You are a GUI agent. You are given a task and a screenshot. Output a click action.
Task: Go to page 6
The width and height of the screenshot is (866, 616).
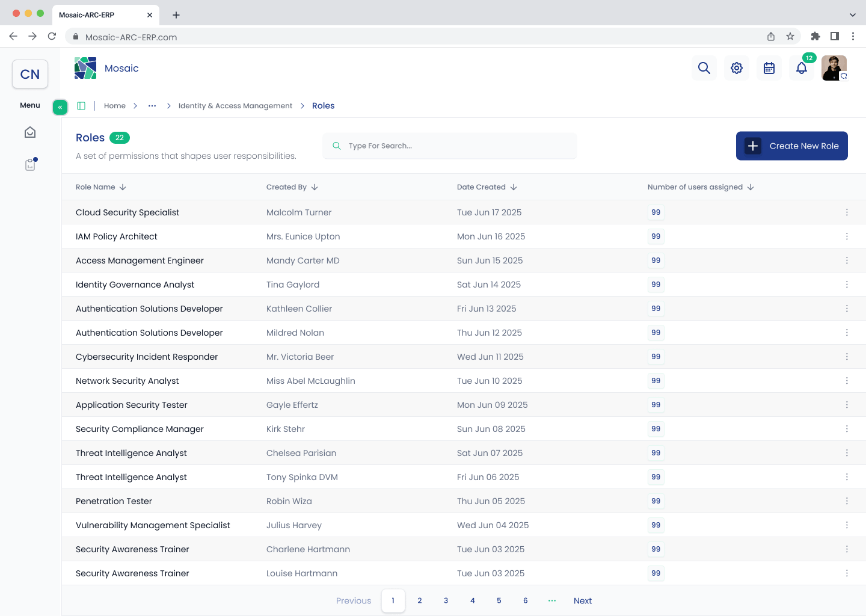point(526,600)
